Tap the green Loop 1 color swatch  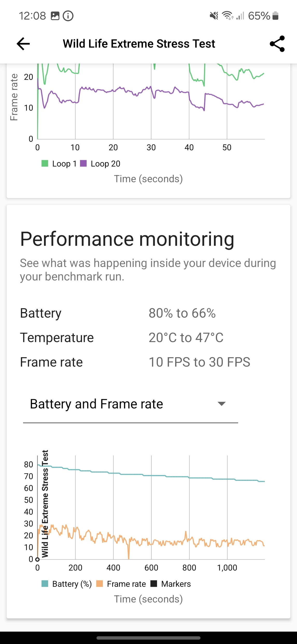point(45,163)
